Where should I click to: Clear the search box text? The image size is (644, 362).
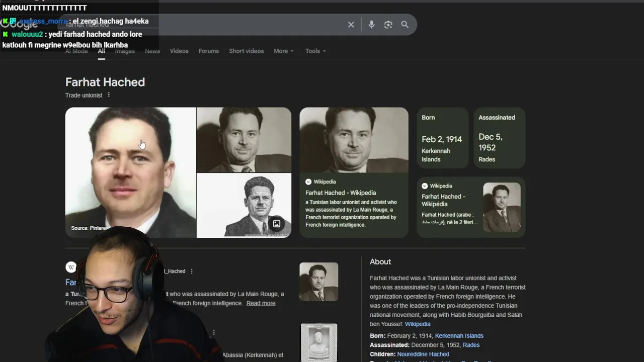click(x=351, y=25)
